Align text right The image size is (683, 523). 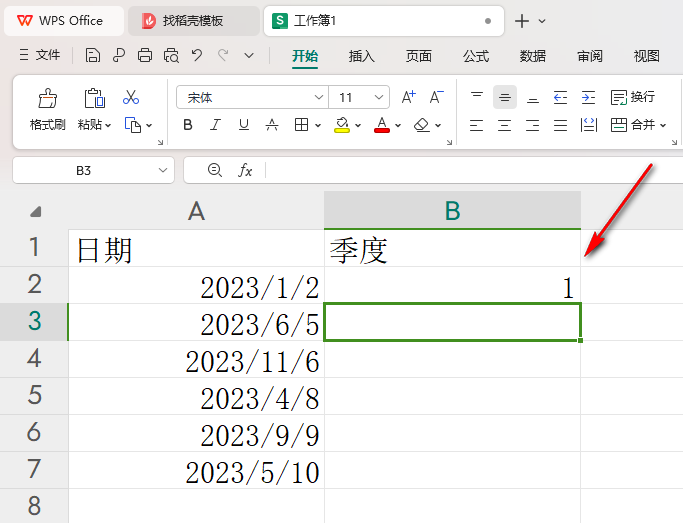point(532,125)
